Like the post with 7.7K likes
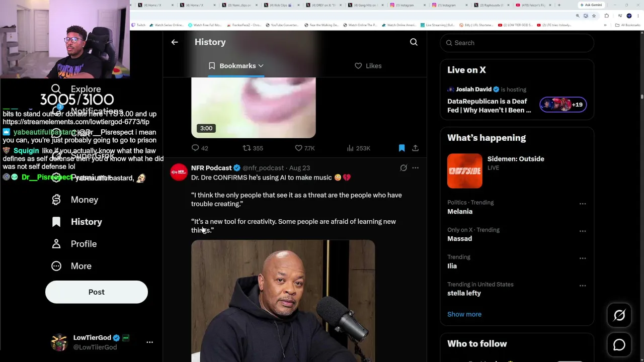The height and width of the screenshot is (362, 644). (304, 148)
